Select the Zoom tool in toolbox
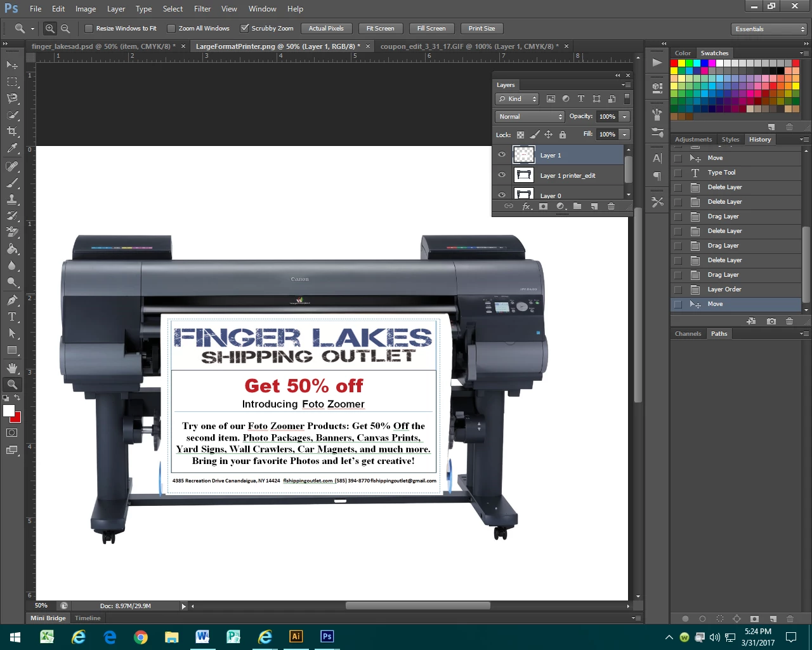The width and height of the screenshot is (812, 650). coord(12,384)
